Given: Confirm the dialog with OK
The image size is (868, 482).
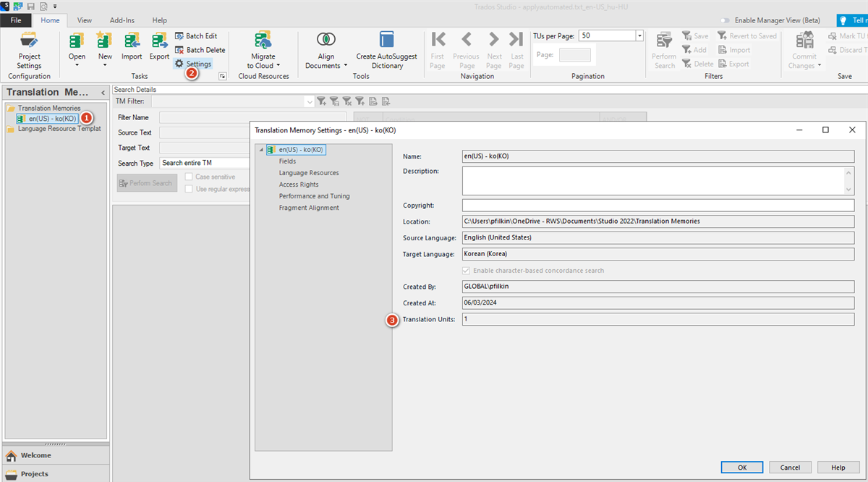Looking at the screenshot, I should coord(742,468).
